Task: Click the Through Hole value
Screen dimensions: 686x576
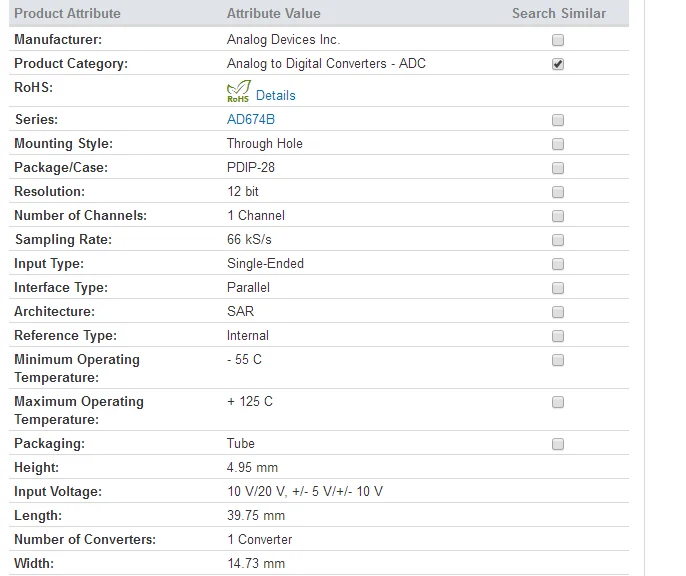Action: click(x=265, y=143)
